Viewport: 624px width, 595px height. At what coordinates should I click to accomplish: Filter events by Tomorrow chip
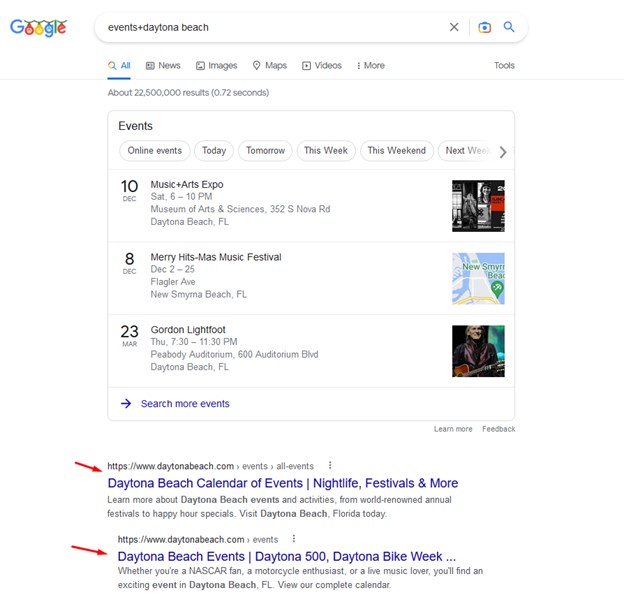coord(265,151)
